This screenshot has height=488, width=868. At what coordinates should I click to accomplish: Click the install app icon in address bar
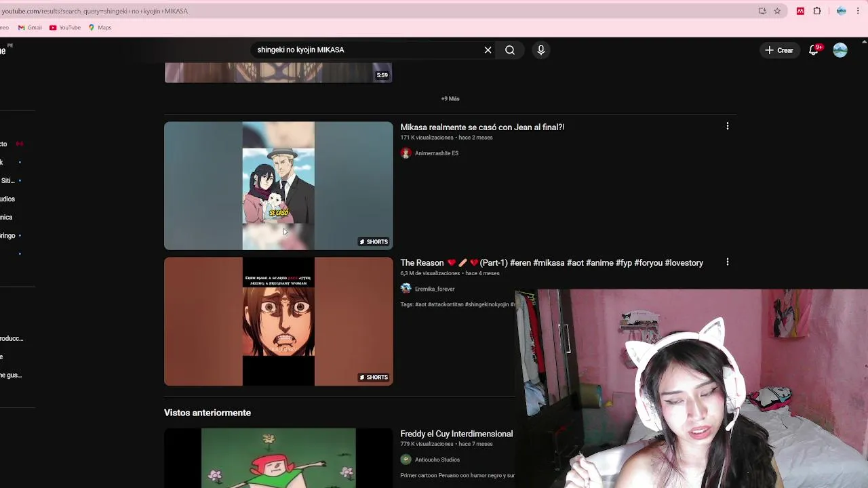(x=762, y=11)
